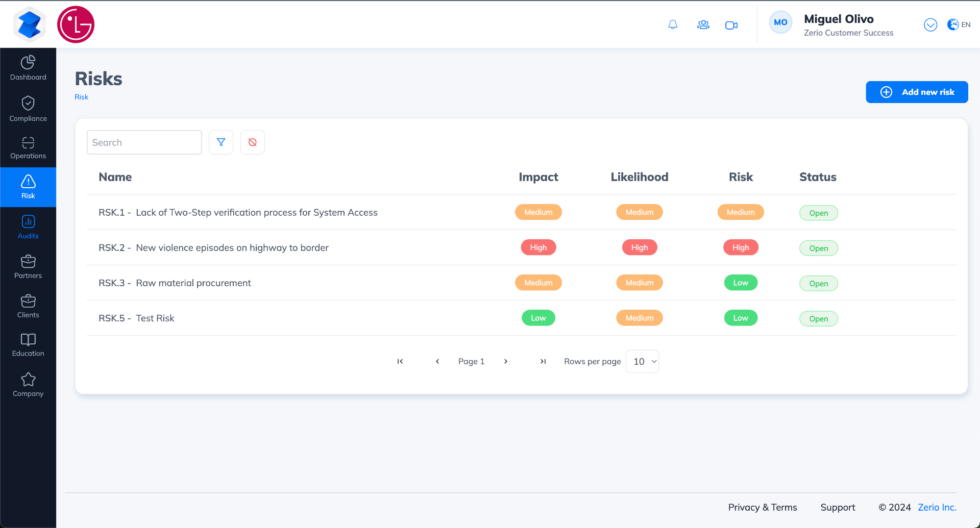The width and height of the screenshot is (980, 528).
Task: Switch language via the EN globe
Action: click(x=959, y=24)
